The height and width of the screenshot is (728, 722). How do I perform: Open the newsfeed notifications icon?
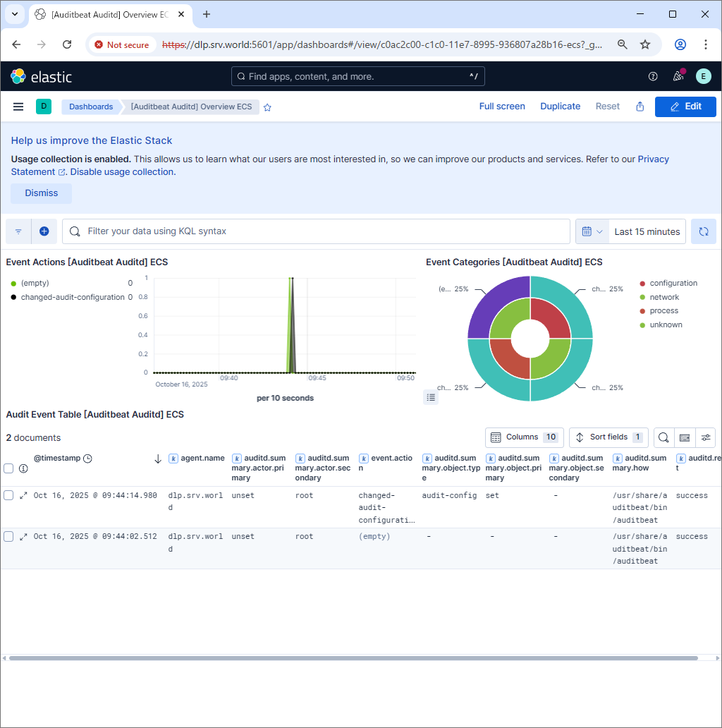678,76
